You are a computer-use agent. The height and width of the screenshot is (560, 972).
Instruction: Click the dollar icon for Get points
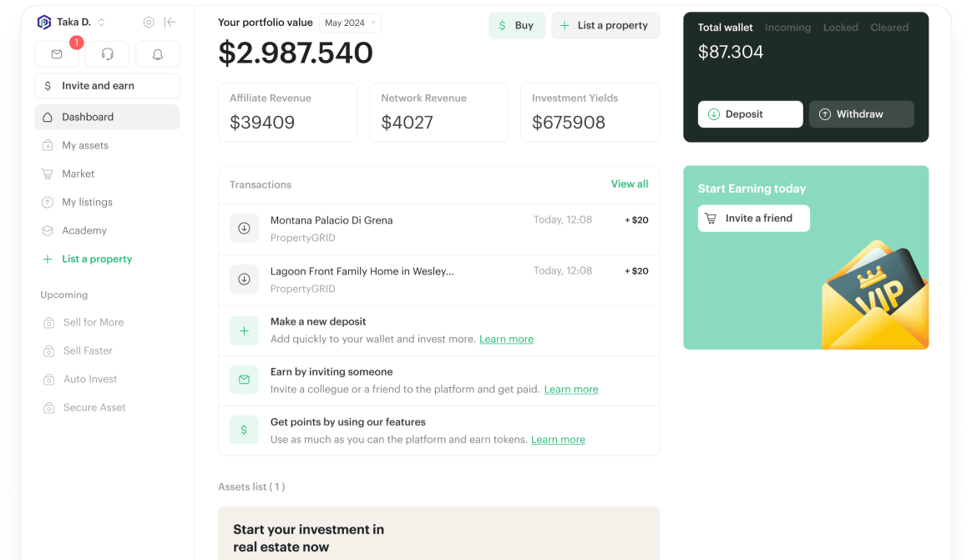click(x=244, y=430)
